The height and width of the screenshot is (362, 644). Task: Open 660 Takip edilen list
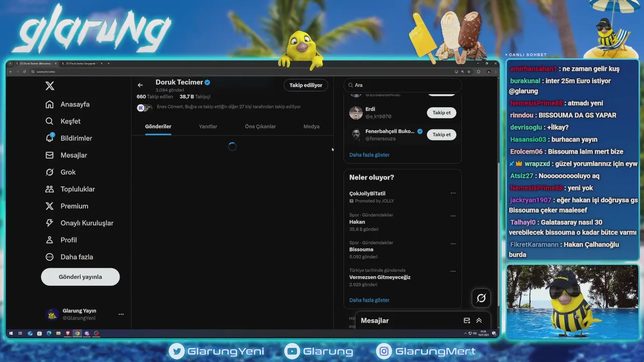click(x=155, y=97)
